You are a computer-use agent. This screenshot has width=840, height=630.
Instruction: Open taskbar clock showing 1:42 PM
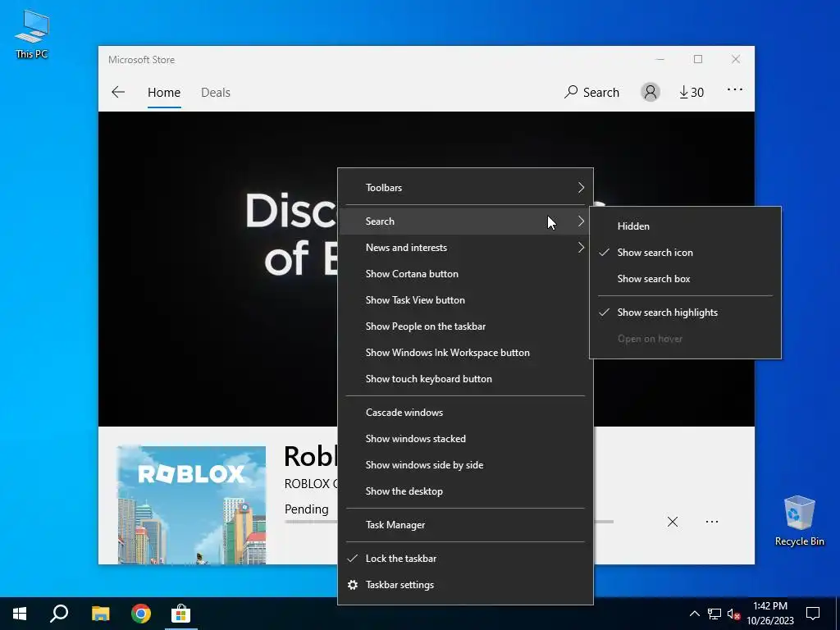pos(769,614)
